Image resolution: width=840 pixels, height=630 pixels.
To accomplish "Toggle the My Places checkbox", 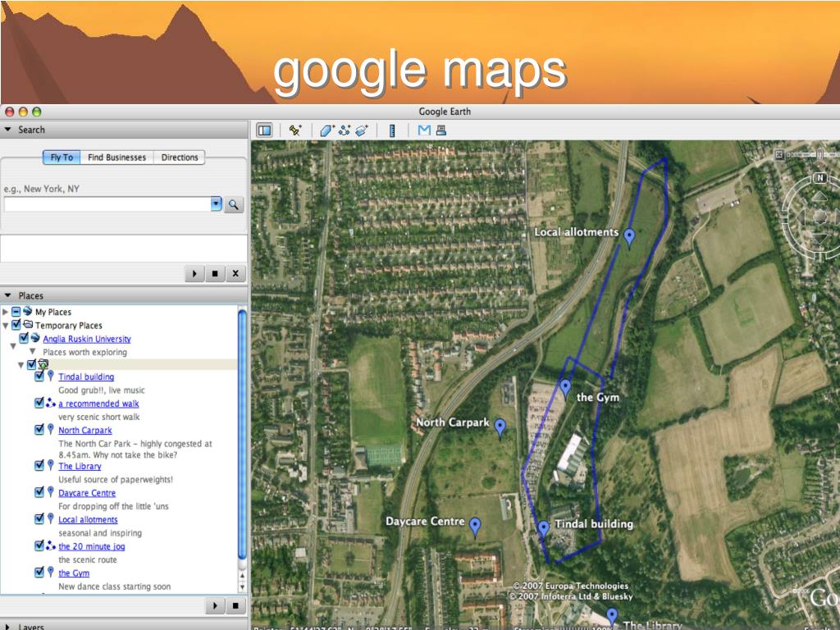I will tap(16, 312).
